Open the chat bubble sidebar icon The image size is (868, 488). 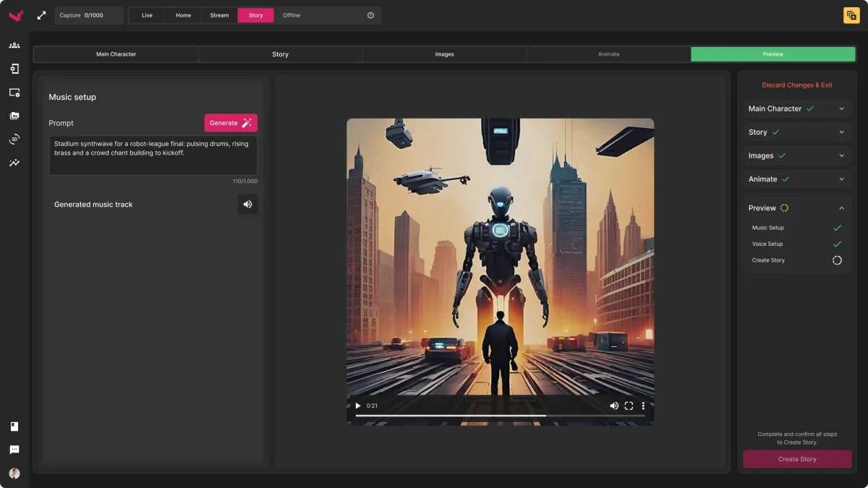click(14, 450)
